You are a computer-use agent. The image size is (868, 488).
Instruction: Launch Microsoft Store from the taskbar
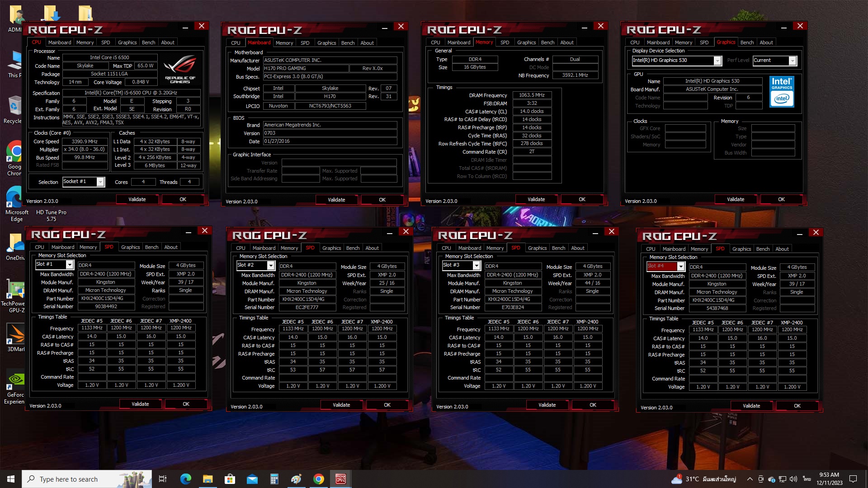230,479
